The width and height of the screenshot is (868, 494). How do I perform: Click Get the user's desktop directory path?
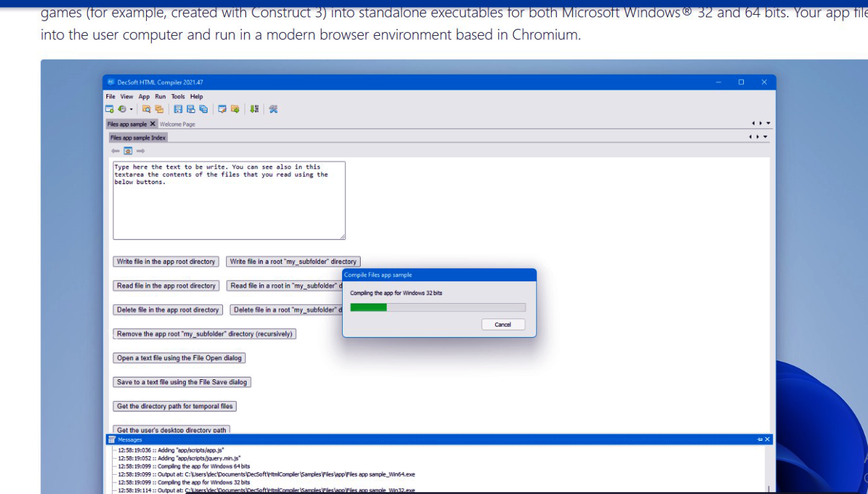(x=172, y=430)
